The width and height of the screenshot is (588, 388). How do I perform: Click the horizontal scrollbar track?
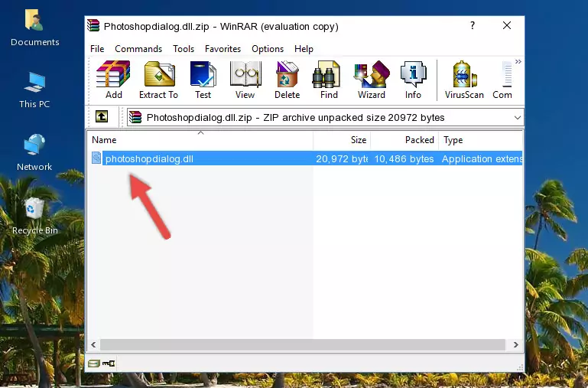tap(303, 344)
